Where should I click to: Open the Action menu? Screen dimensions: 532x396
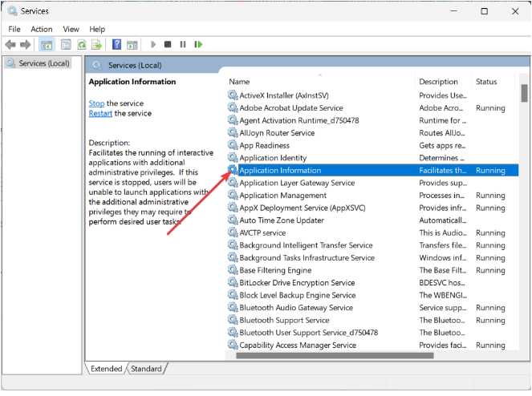point(42,29)
